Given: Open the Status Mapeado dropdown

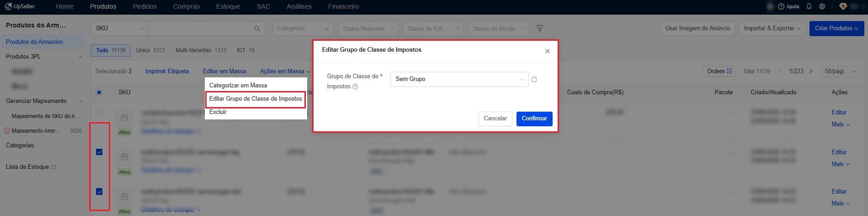Looking at the screenshot, I should tap(368, 28).
